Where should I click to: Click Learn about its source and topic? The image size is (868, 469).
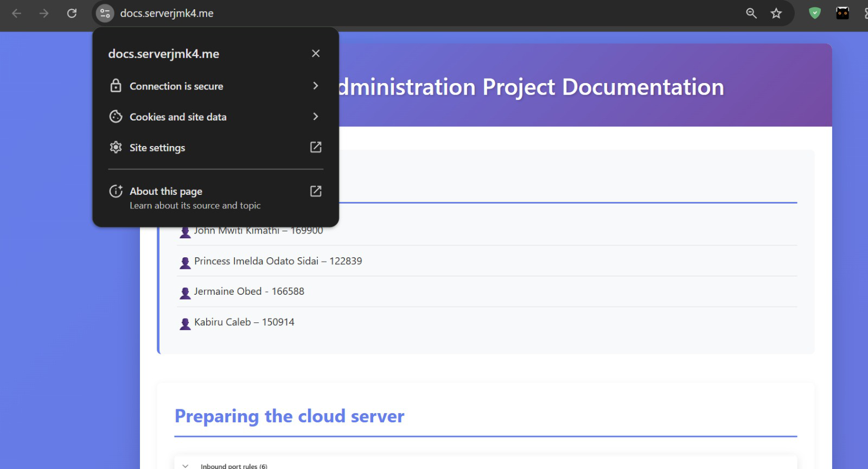coord(195,206)
